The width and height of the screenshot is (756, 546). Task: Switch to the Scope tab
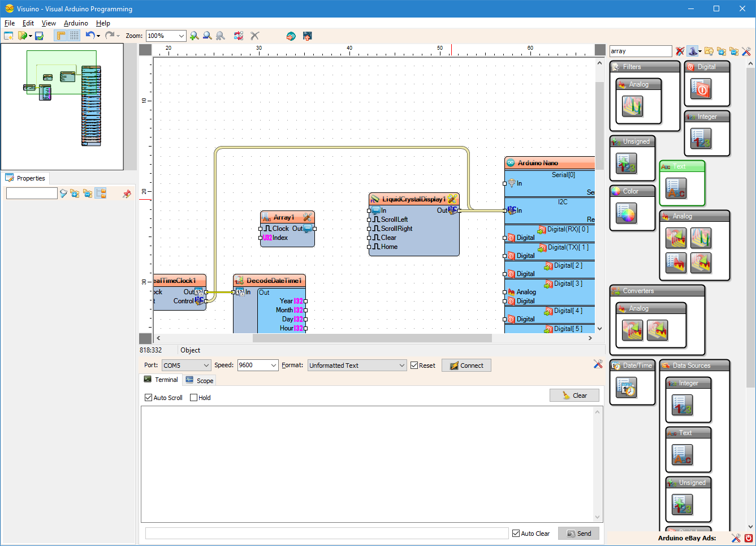[200, 381]
